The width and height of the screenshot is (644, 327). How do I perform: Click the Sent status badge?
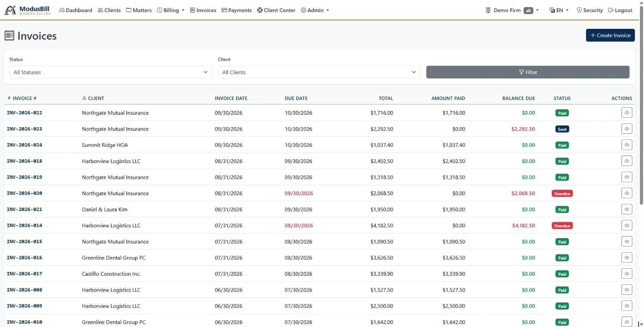point(562,129)
